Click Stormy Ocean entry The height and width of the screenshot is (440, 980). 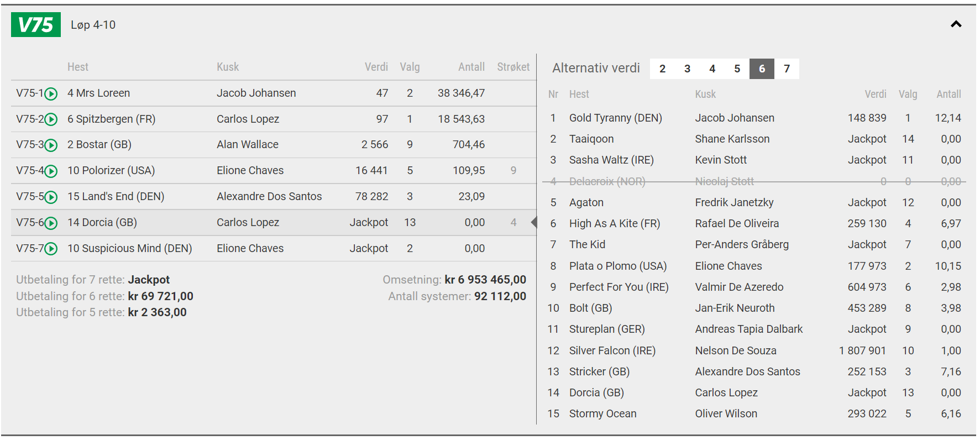tap(603, 413)
